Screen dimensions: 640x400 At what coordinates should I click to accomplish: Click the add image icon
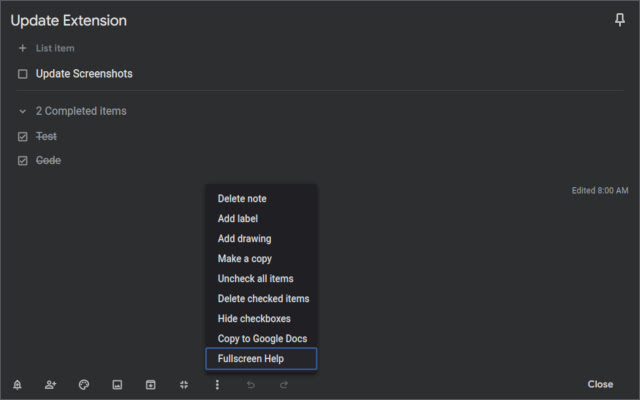[x=117, y=384]
